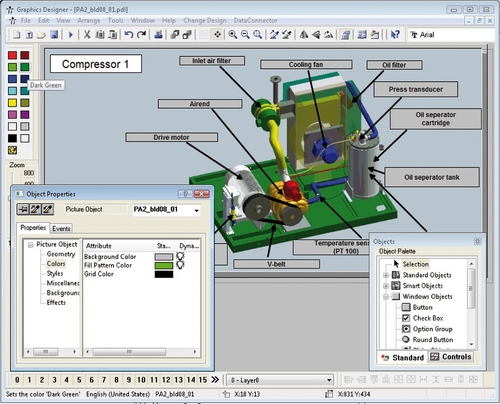Open the Tools menu

pyautogui.click(x=115, y=21)
